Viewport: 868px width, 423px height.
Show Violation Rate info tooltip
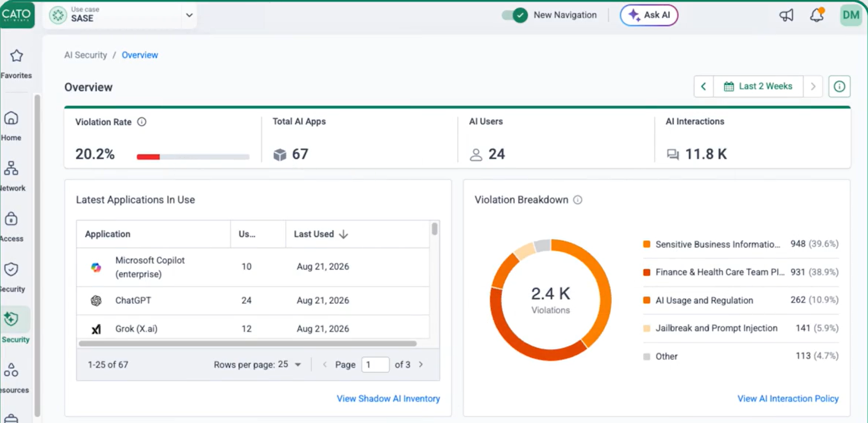coord(142,122)
